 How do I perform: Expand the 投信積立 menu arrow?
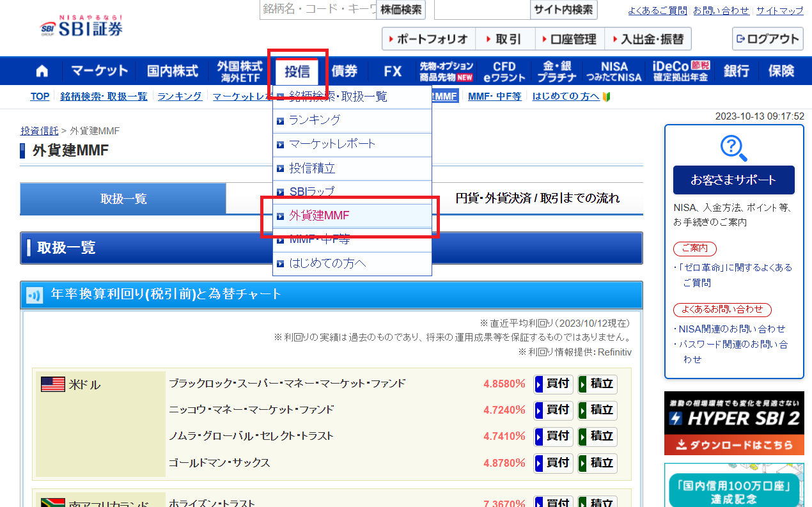click(279, 168)
